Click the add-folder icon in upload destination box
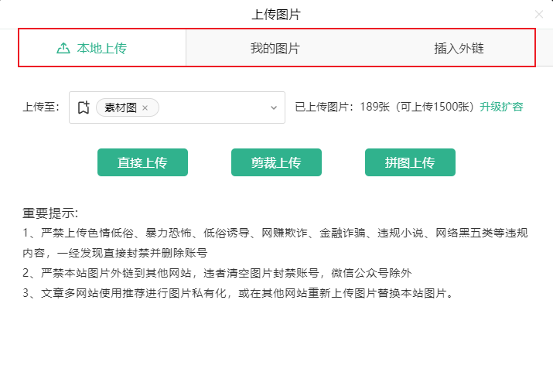 [x=84, y=107]
